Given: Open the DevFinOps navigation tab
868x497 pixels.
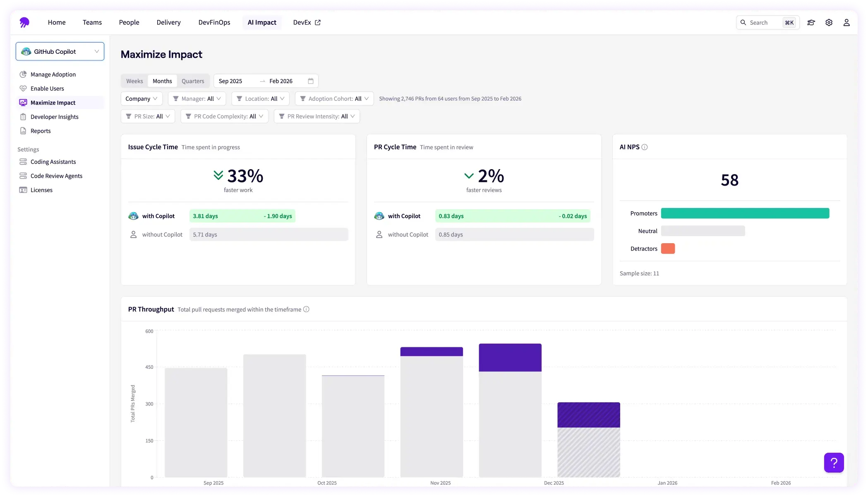Looking at the screenshot, I should click(214, 22).
